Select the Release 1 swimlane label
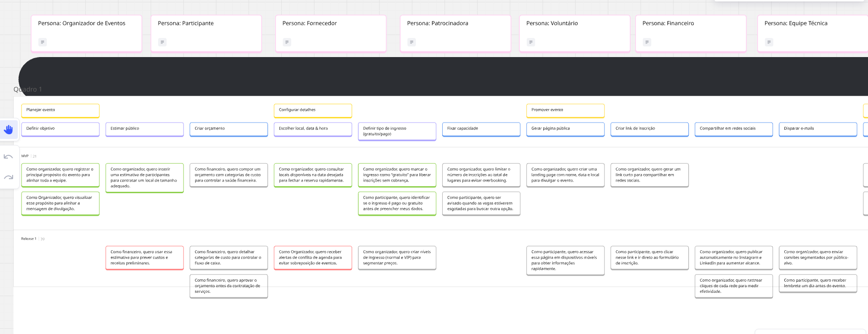Image resolution: width=868 pixels, height=334 pixels. pyautogui.click(x=29, y=239)
